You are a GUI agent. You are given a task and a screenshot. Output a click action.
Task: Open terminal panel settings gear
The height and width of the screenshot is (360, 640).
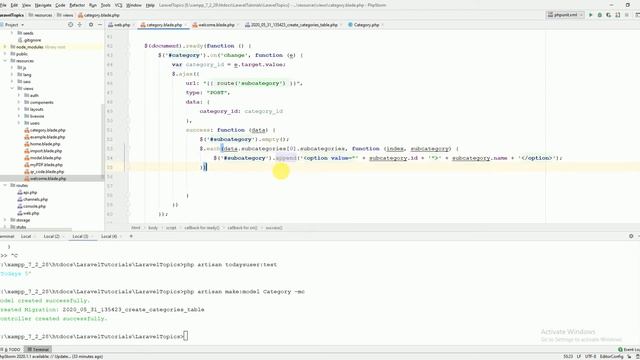[x=631, y=236]
